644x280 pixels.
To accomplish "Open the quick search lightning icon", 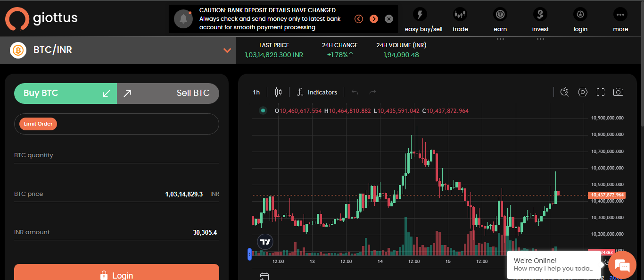I will (565, 92).
